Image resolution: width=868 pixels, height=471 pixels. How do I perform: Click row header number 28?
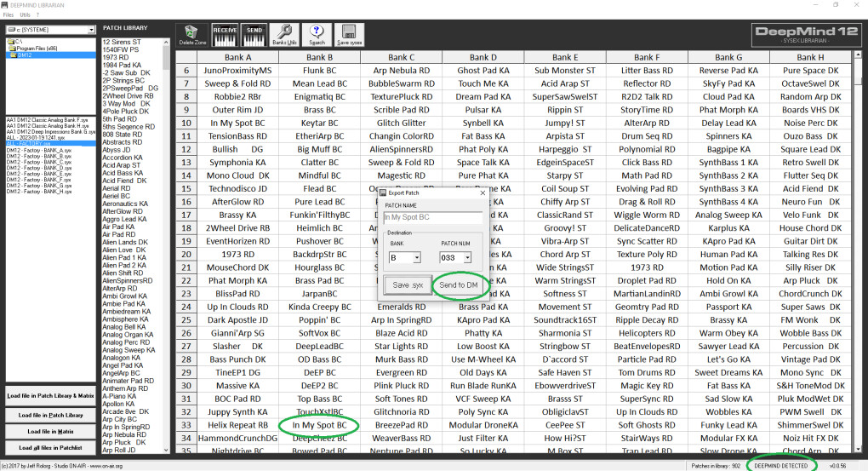186,359
